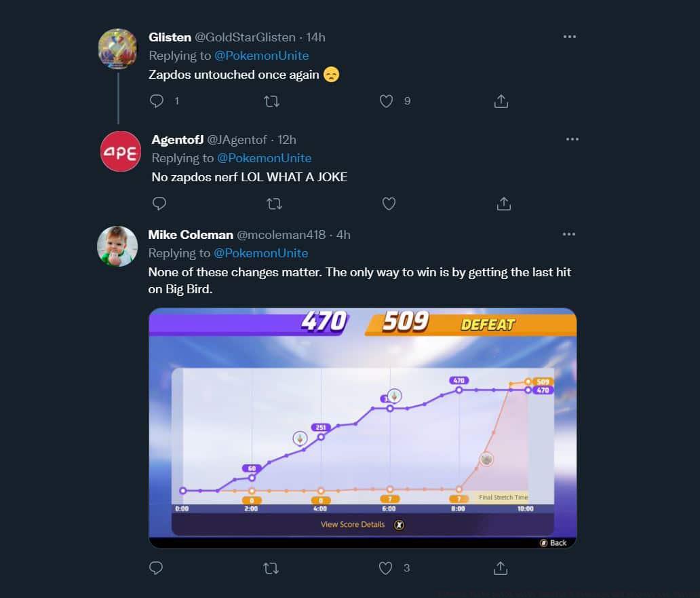The height and width of the screenshot is (598, 700).
Task: Click Glisten's profile avatar
Action: 117,49
